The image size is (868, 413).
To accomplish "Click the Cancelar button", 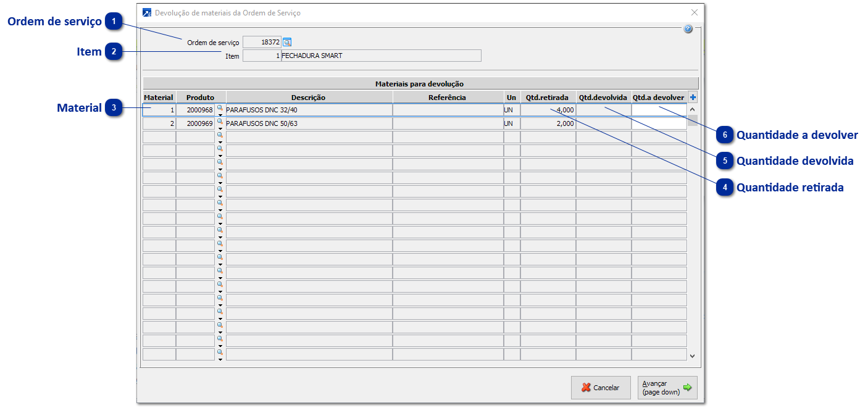I will coord(601,388).
